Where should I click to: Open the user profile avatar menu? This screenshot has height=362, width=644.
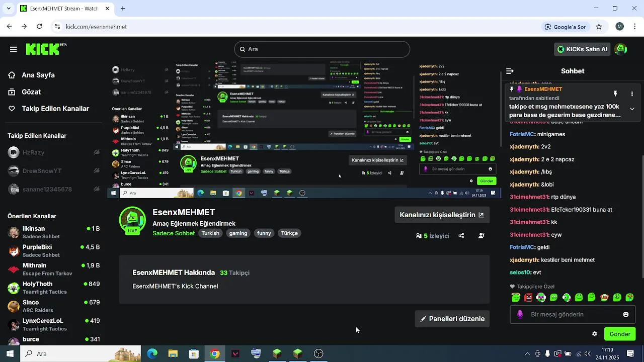tap(621, 49)
